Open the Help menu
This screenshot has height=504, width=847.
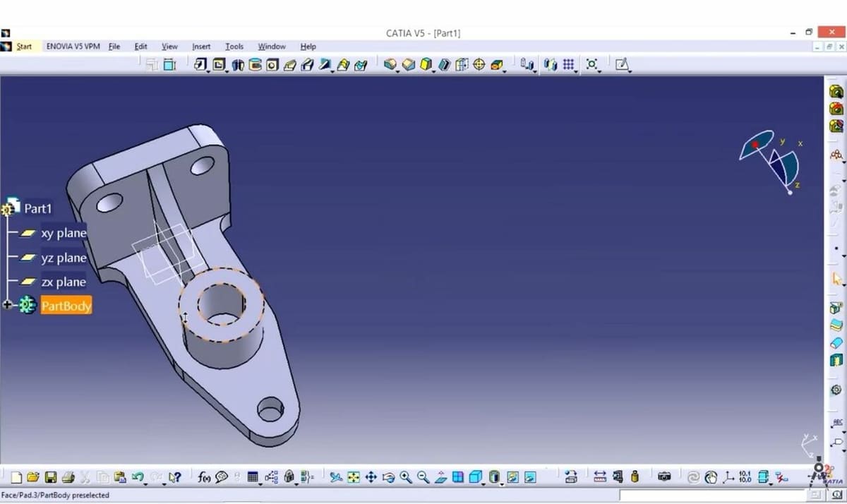(x=308, y=47)
